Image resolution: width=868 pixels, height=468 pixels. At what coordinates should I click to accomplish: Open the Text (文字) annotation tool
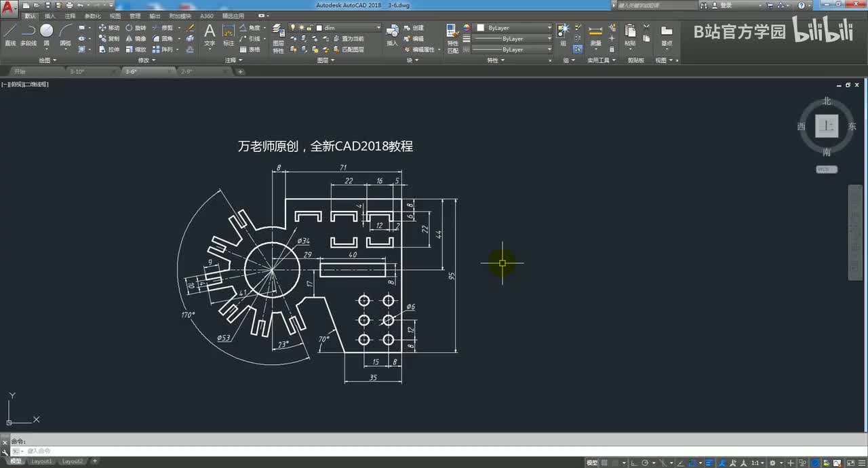[210, 35]
